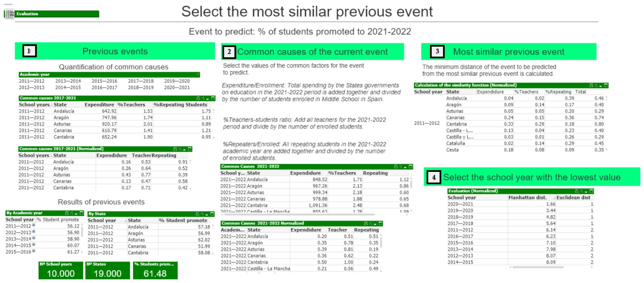Screen dimensions: 644x283
Task: Click the % Students prom... 61.48 box
Action: [155, 271]
